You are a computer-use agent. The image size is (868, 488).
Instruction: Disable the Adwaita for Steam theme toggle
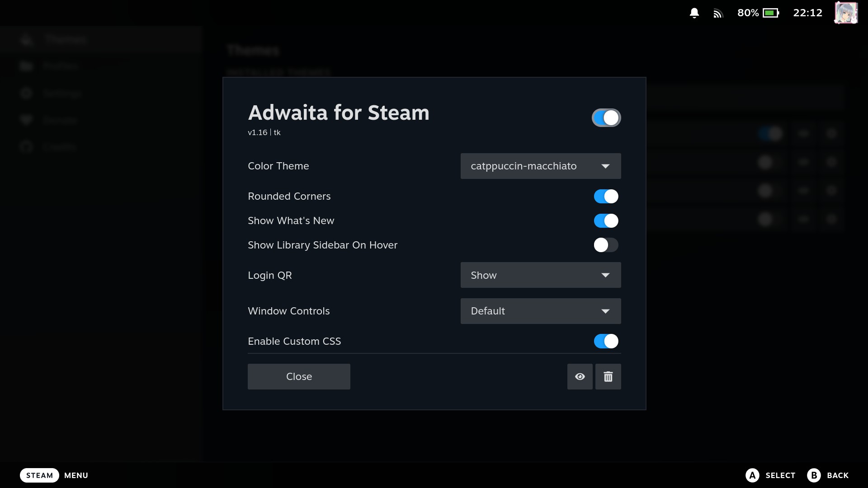coord(606,118)
